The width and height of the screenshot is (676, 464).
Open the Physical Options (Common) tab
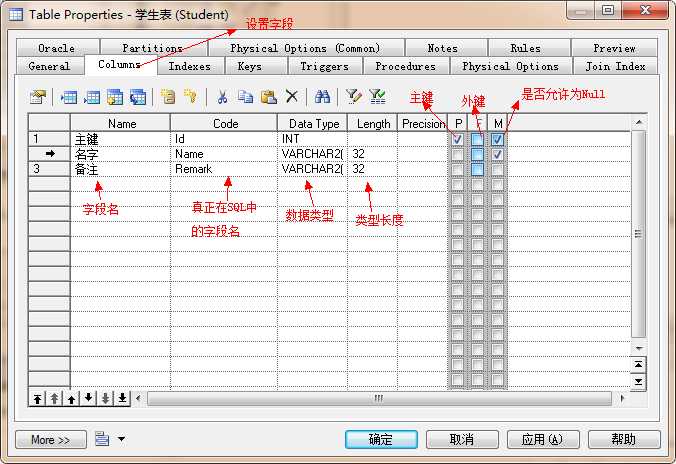tap(305, 48)
